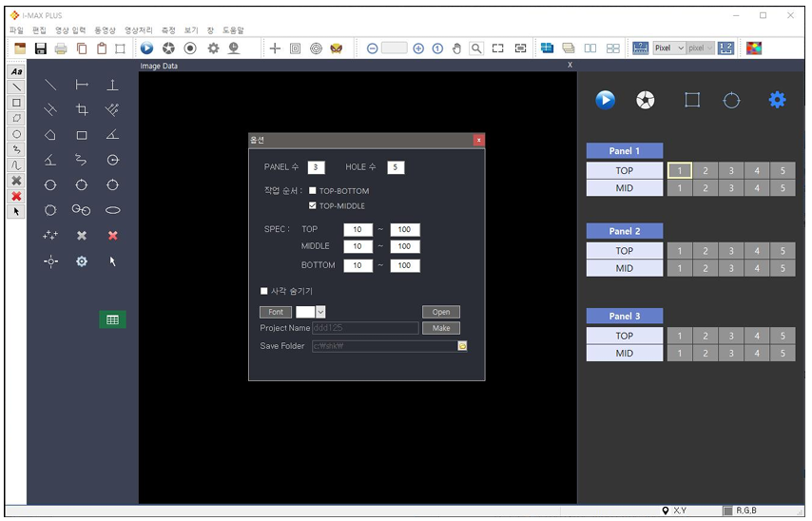Image resolution: width=812 pixels, height=521 pixels.
Task: Uncheck the TOP-MIDDLE checkbox
Action: pyautogui.click(x=312, y=205)
